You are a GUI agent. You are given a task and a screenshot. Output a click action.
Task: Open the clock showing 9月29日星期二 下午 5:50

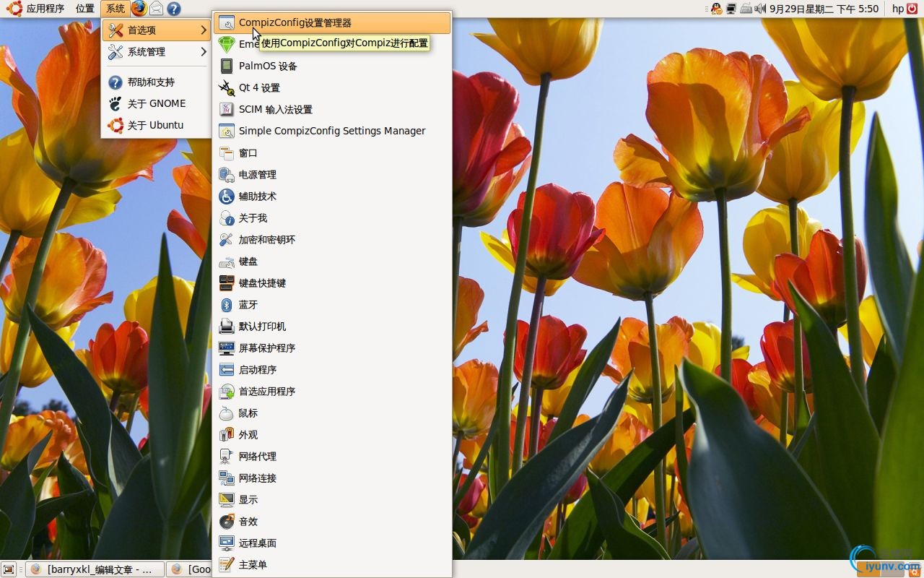click(824, 9)
